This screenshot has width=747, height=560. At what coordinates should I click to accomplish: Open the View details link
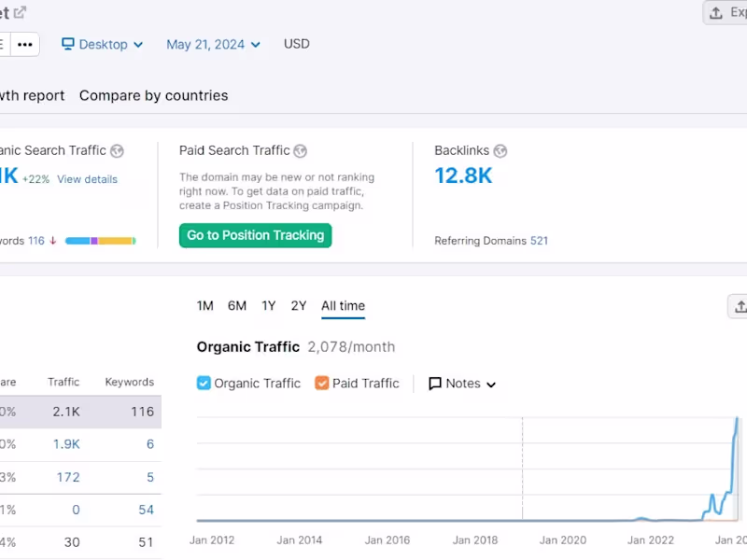(x=87, y=178)
